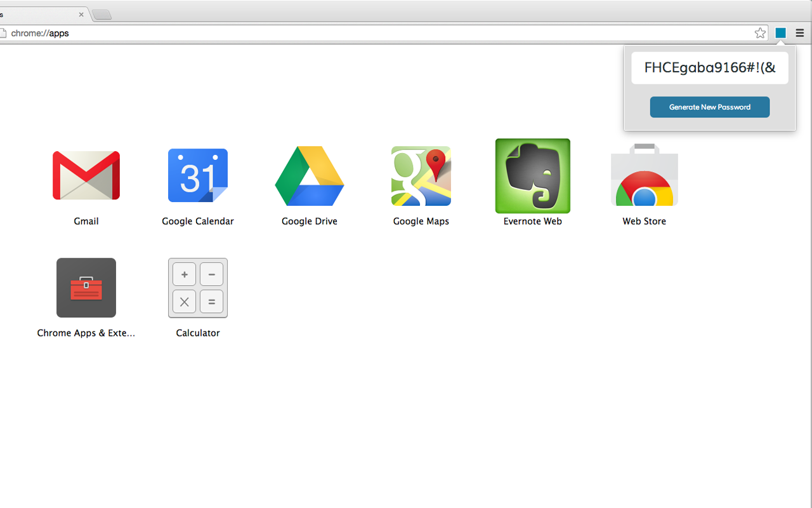The image size is (812, 508).
Task: Click the Google Maps label text
Action: pyautogui.click(x=421, y=221)
